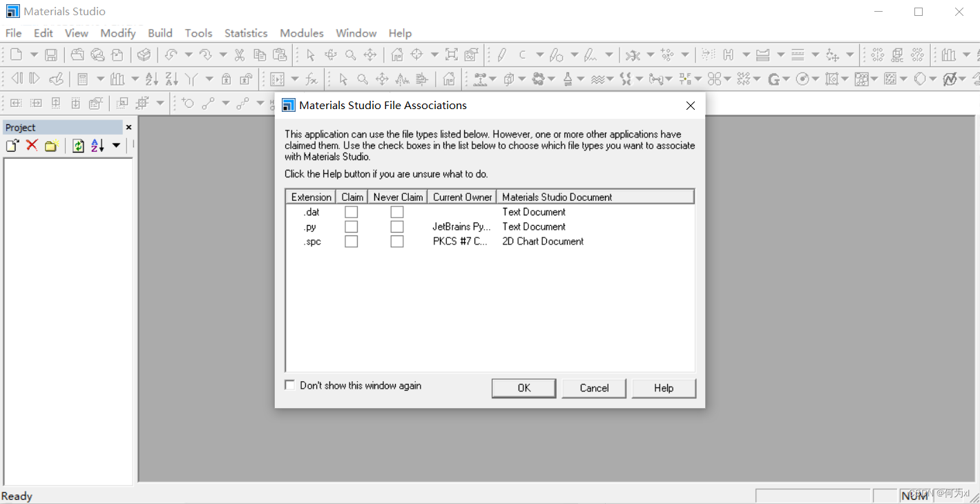Image resolution: width=980 pixels, height=504 pixels.
Task: Open the calculator dropdown arrow
Action: click(100, 79)
